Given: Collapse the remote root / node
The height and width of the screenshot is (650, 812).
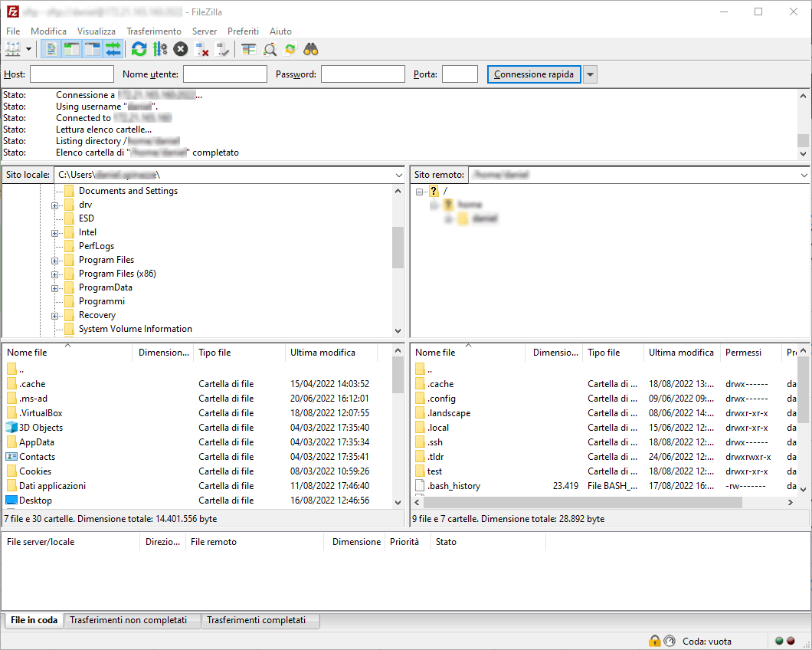Looking at the screenshot, I should coord(420,192).
